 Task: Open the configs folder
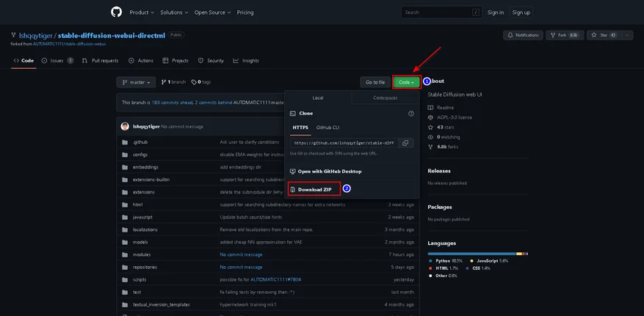[140, 155]
